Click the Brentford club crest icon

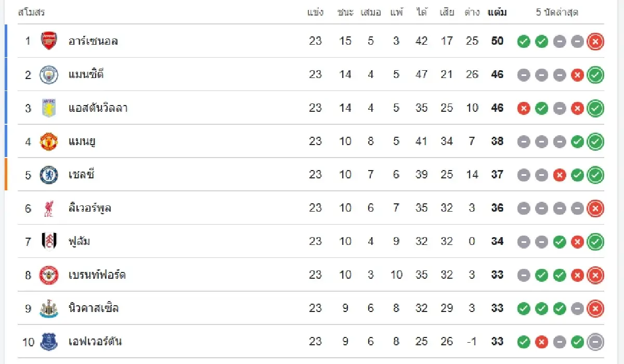(49, 275)
